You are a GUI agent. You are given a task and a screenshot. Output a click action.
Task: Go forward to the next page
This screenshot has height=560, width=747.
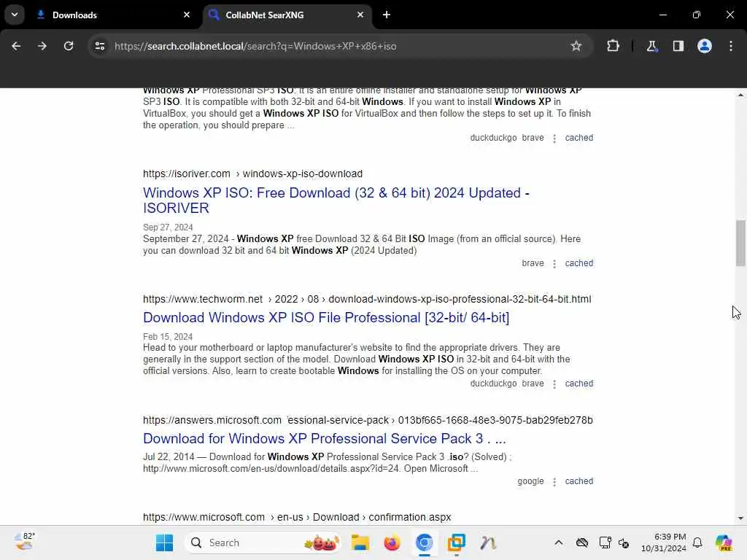[42, 46]
